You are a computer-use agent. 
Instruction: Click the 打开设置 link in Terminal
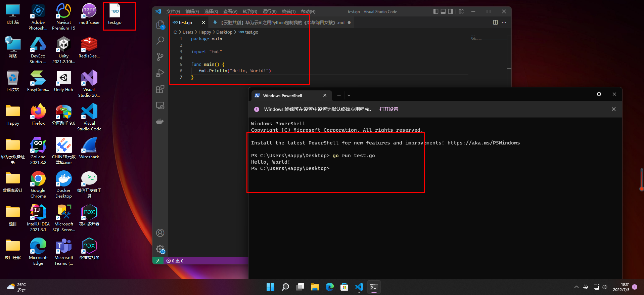[388, 109]
